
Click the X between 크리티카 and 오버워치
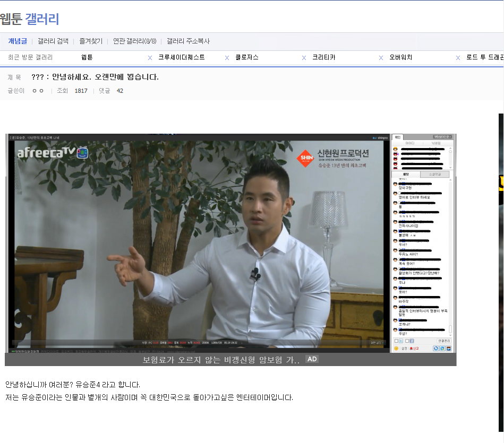[x=381, y=58]
